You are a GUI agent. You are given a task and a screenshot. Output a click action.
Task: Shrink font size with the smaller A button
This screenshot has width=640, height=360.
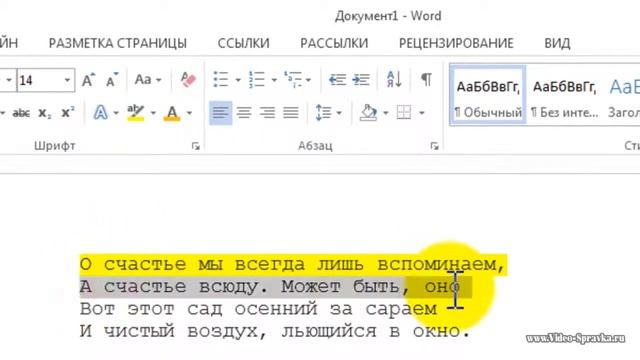pos(111,80)
